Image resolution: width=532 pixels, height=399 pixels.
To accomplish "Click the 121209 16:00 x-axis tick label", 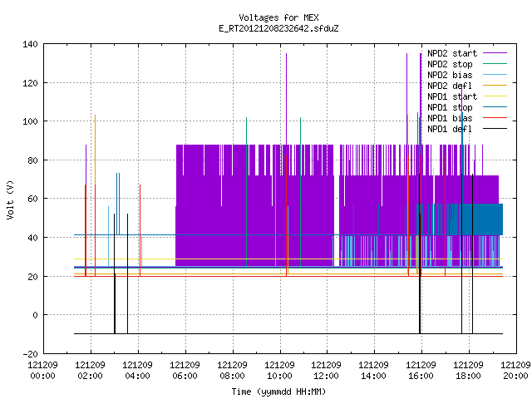I will pyautogui.click(x=421, y=371).
